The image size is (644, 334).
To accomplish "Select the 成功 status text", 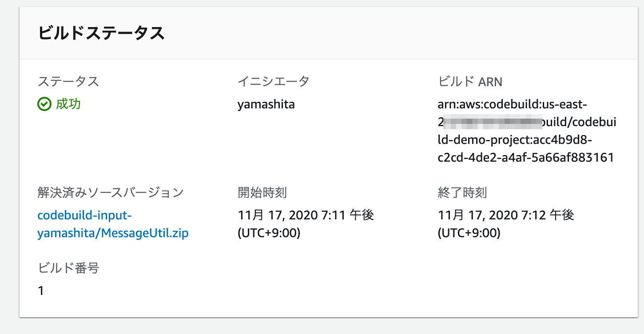I will (x=68, y=104).
